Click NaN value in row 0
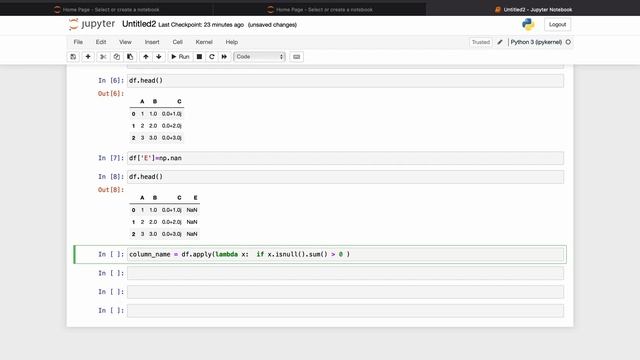Screen dimensions: 640x360 pos(192,210)
